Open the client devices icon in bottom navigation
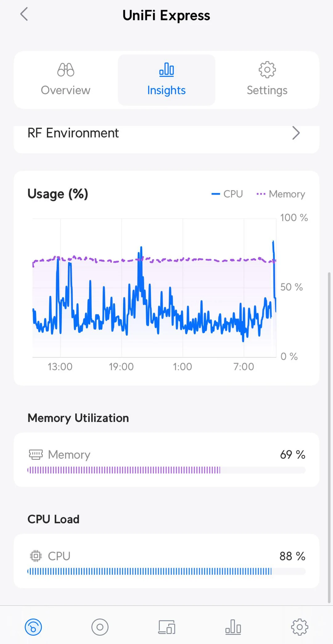333x644 pixels. 166,627
